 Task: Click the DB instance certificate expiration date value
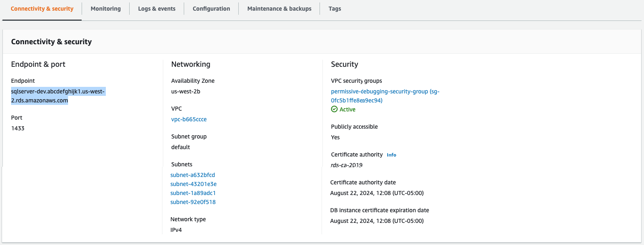[x=377, y=221]
